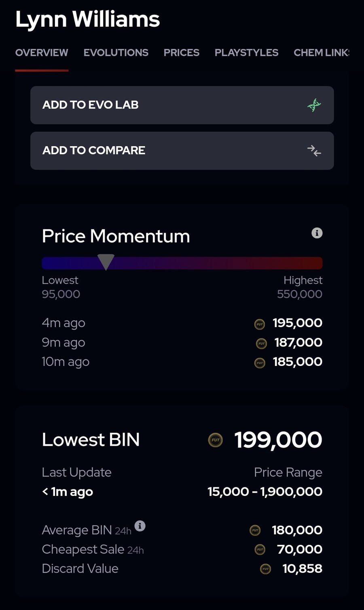Click the Price Momentum triangle marker
The image size is (364, 610).
click(106, 261)
